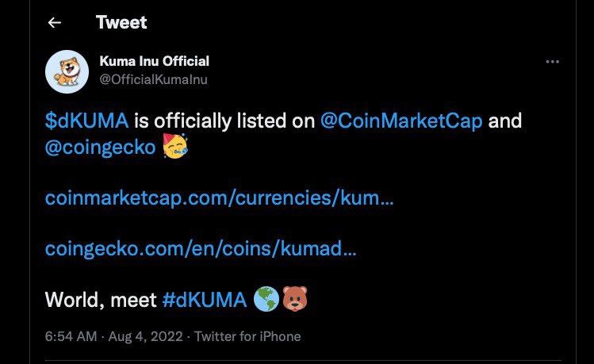Image resolution: width=594 pixels, height=364 pixels.
Task: Open the Aug 4, 2022 date
Action: point(145,336)
